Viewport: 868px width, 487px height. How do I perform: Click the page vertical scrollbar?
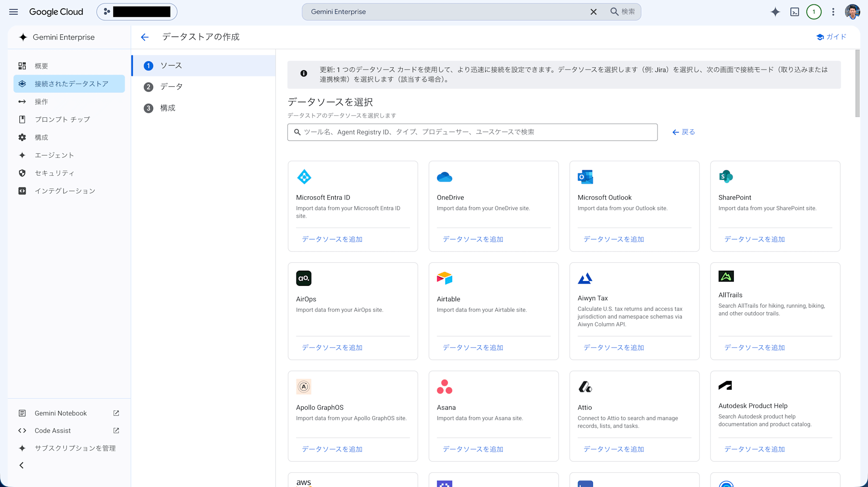click(x=857, y=83)
